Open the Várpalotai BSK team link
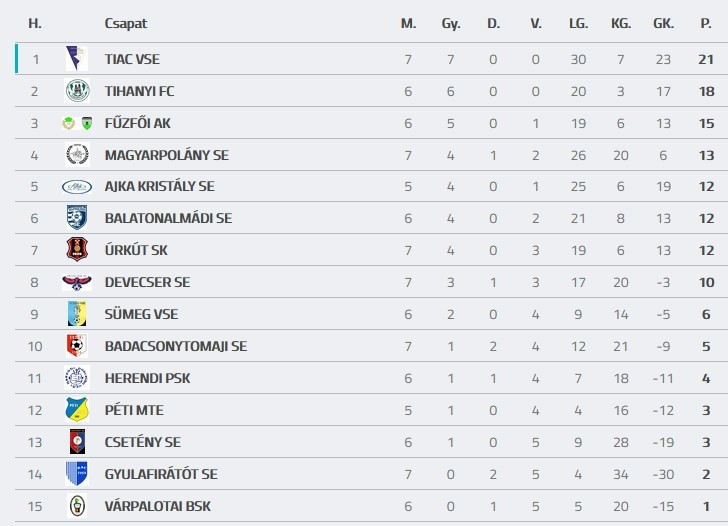 (157, 506)
